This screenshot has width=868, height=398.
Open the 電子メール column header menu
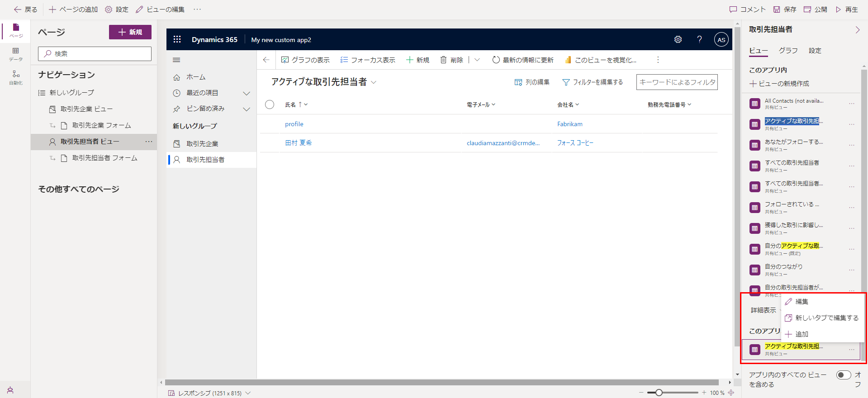pos(481,104)
